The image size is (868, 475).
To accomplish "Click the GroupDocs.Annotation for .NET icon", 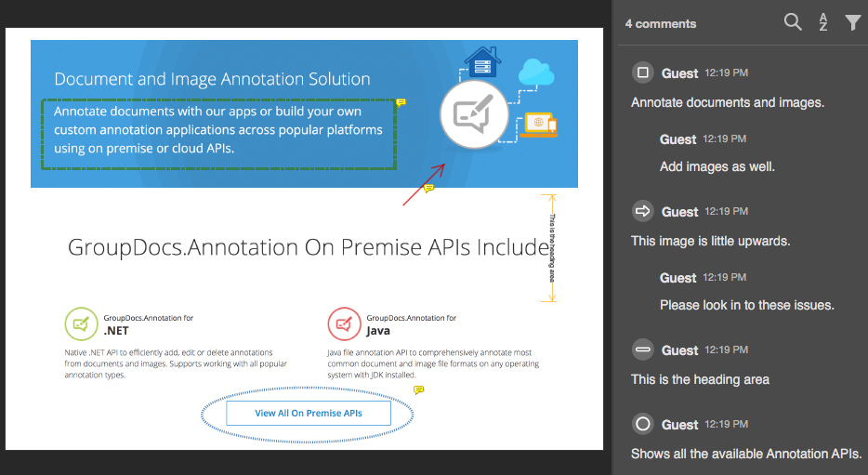I will coord(81,324).
